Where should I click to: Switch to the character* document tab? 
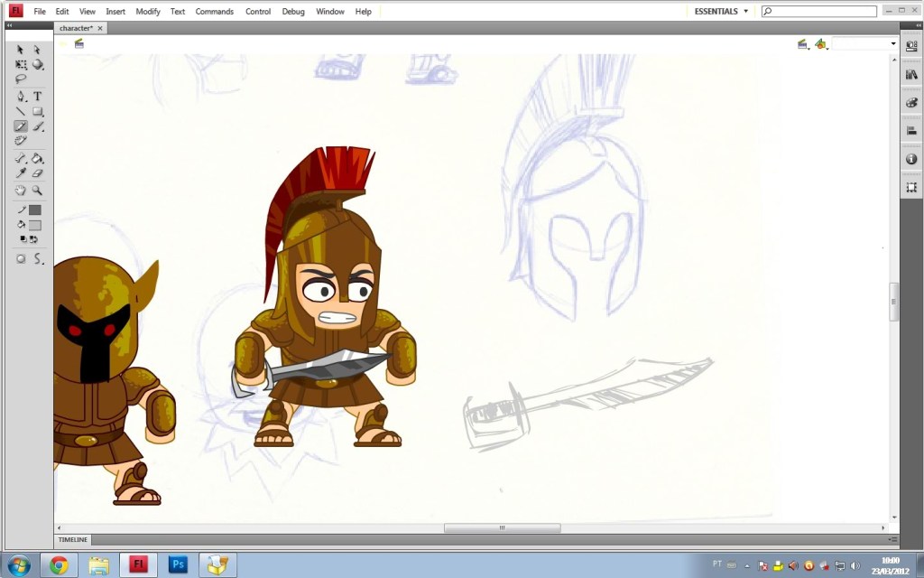(x=76, y=28)
